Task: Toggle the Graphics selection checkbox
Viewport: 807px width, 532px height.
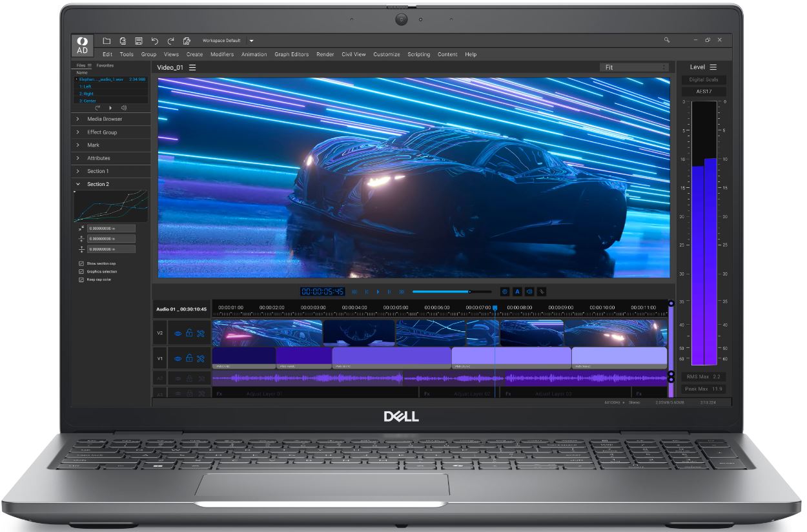Action: tap(81, 272)
